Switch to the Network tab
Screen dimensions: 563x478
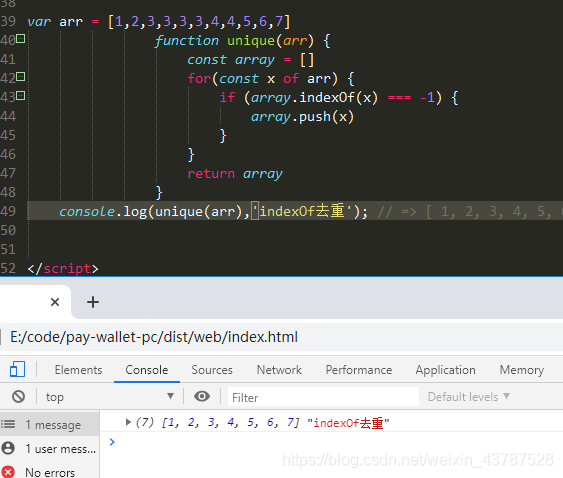point(279,370)
